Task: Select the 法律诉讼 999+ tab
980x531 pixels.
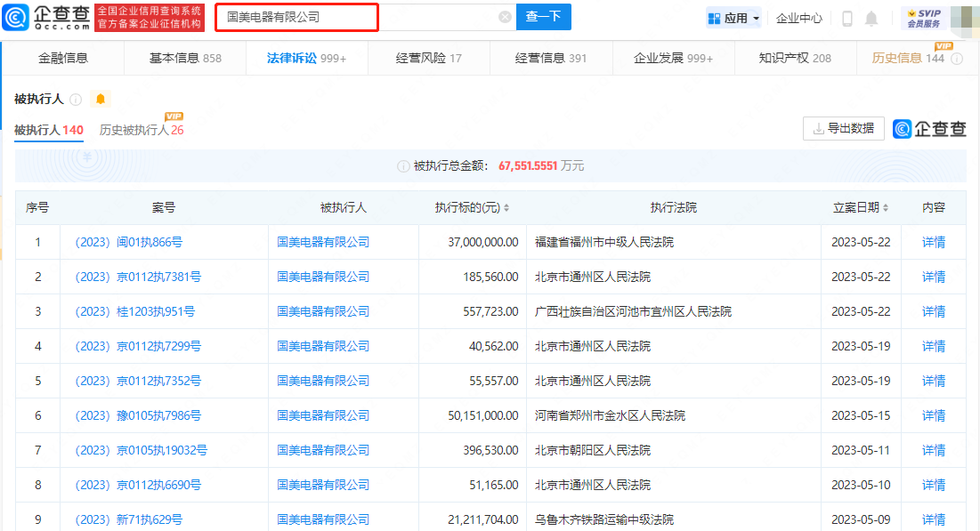Action: coord(306,58)
